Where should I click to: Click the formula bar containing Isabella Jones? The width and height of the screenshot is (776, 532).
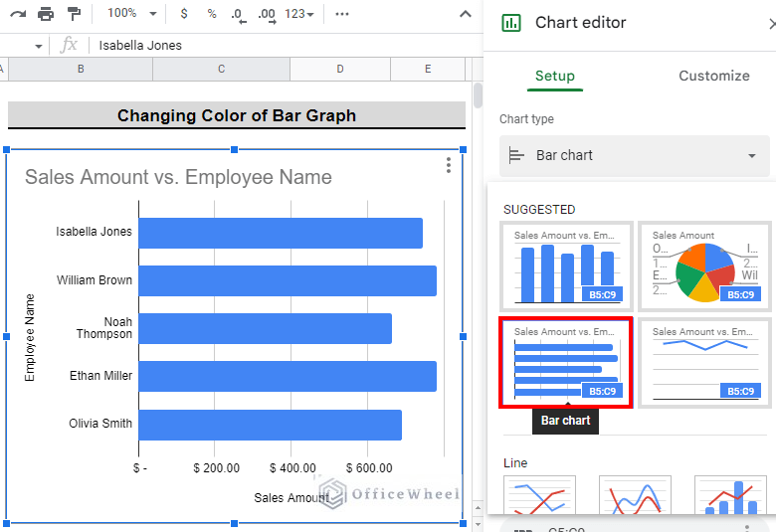[x=285, y=46]
